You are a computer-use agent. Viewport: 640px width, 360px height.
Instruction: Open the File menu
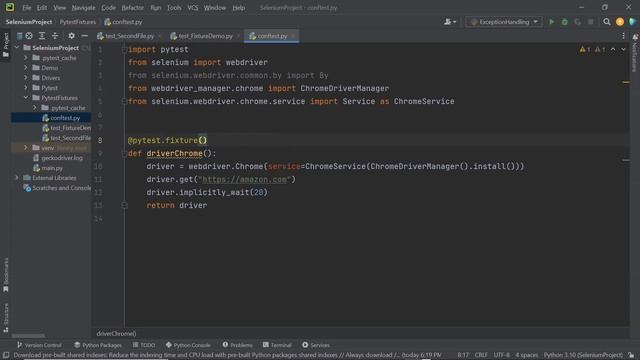coord(27,8)
